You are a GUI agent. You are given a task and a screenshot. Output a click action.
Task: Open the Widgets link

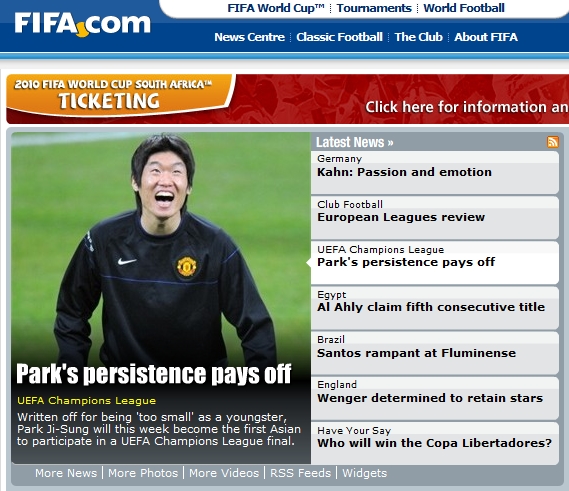(x=365, y=473)
